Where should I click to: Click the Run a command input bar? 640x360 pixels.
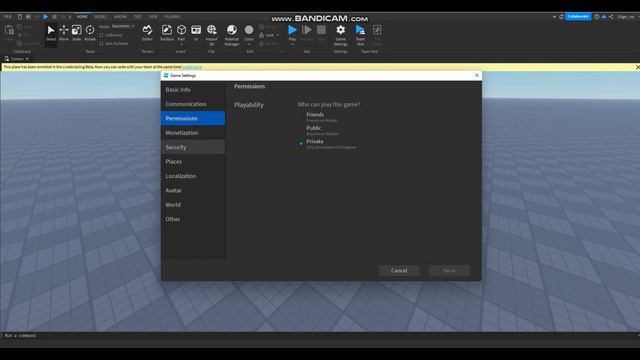pos(320,336)
